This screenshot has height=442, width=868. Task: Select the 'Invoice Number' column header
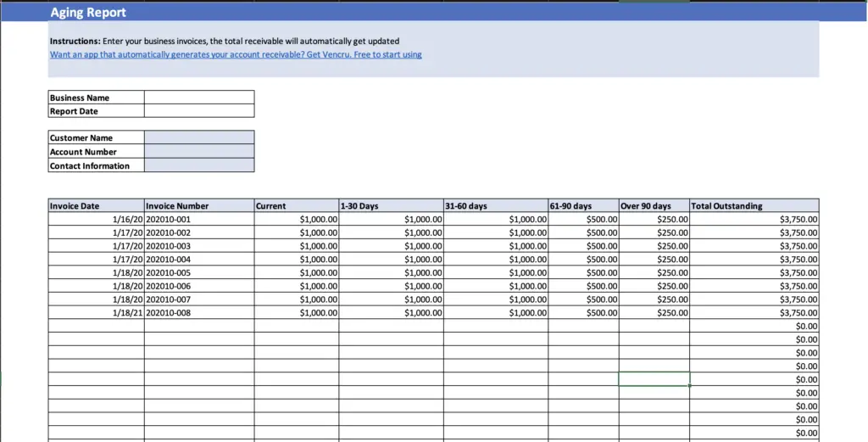199,205
